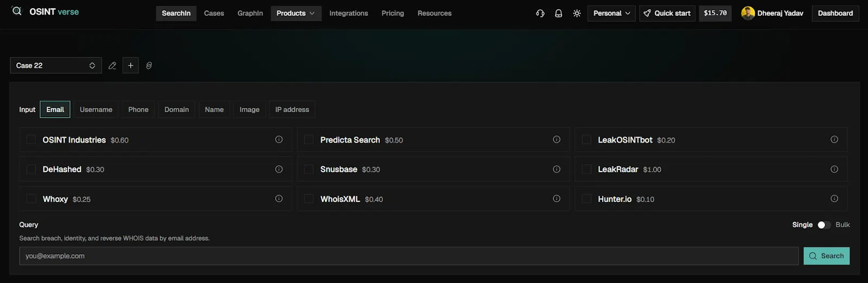Click the Single label
The height and width of the screenshot is (283, 868).
tap(802, 225)
